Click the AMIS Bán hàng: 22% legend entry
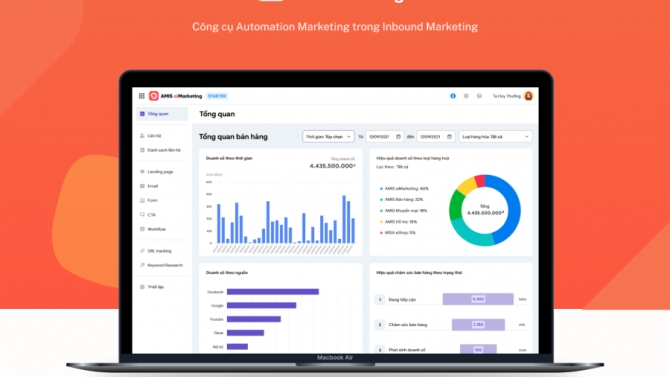 tap(402, 200)
